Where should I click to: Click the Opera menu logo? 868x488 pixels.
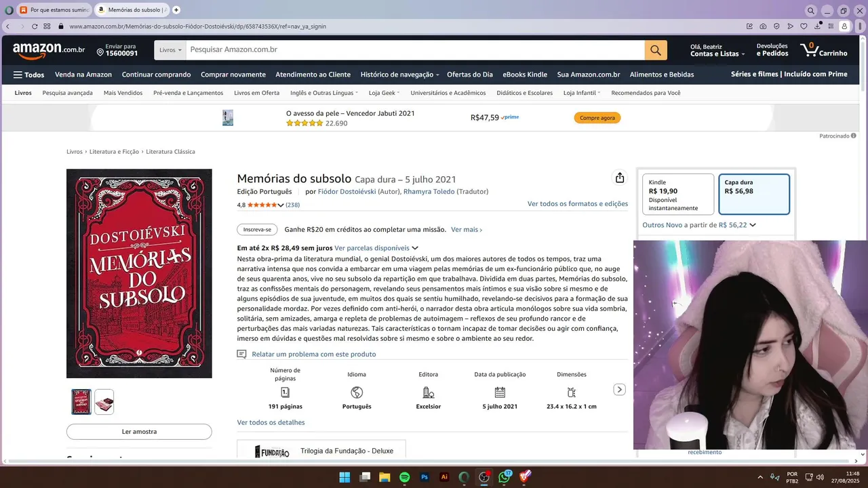click(9, 10)
